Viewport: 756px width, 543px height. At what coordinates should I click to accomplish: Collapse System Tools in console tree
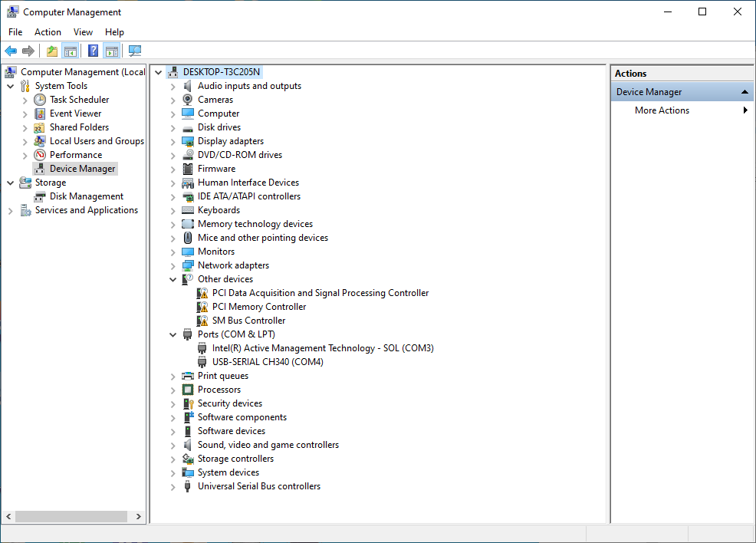pyautogui.click(x=10, y=87)
